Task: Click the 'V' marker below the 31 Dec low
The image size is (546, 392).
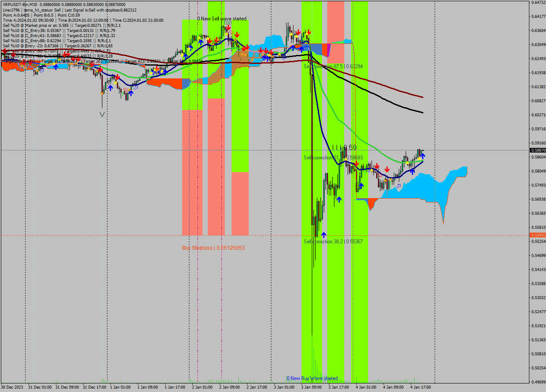Action: 102,115
